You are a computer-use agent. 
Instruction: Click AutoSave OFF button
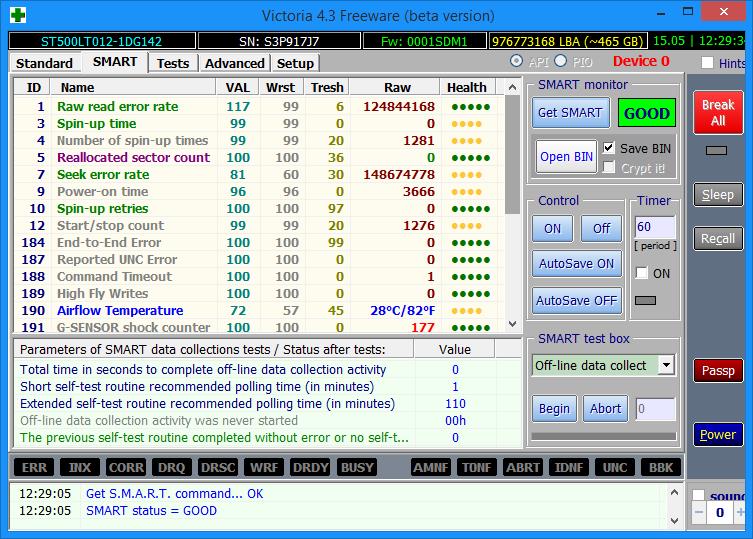click(x=576, y=301)
